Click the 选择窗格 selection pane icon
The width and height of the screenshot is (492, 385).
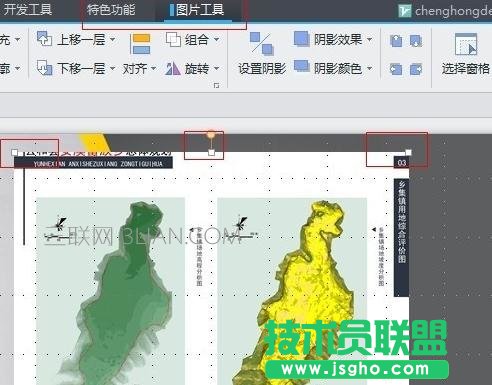466,44
